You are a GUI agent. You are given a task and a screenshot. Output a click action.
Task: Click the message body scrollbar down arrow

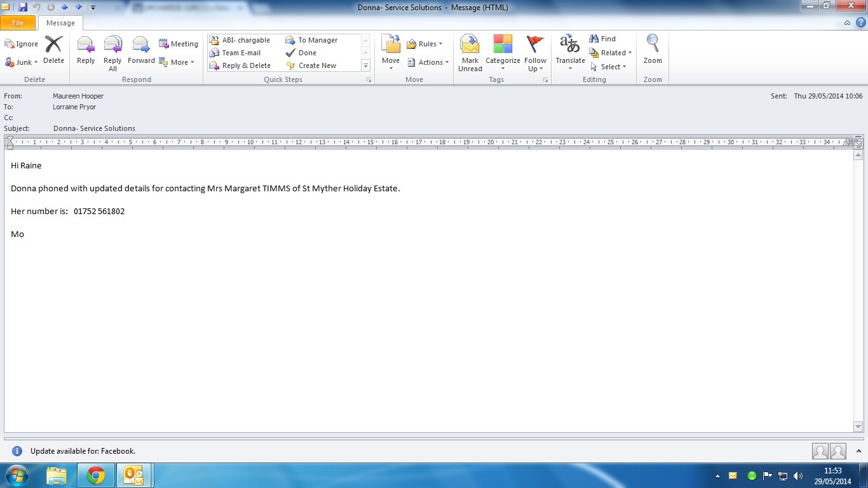click(858, 427)
